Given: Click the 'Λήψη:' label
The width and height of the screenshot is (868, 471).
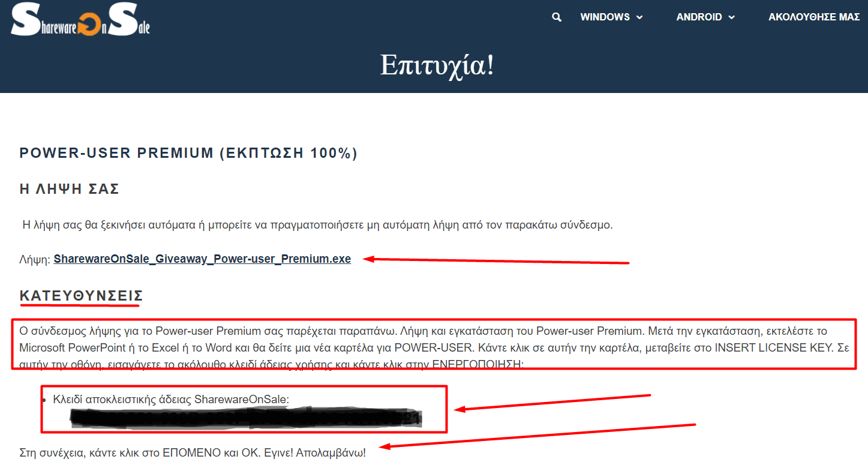Looking at the screenshot, I should coord(35,259).
